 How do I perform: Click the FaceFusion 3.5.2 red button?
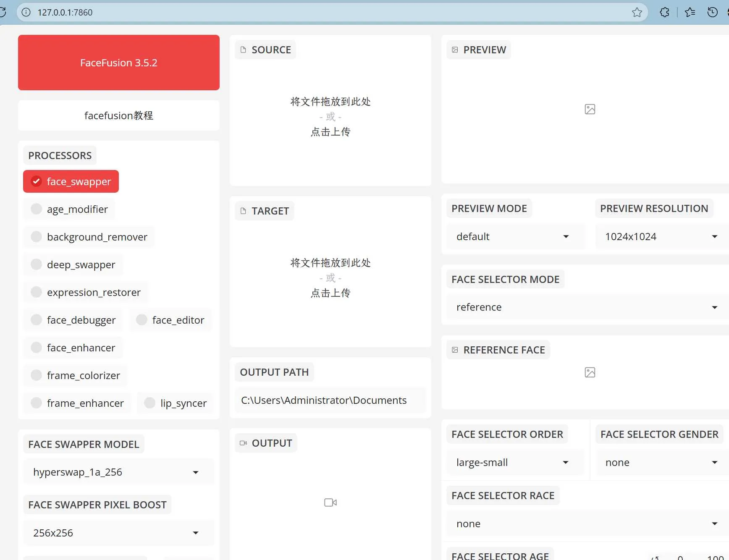tap(119, 63)
